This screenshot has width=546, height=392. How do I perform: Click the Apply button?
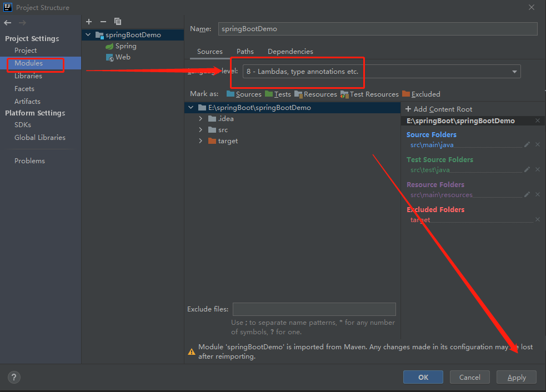coord(517,377)
